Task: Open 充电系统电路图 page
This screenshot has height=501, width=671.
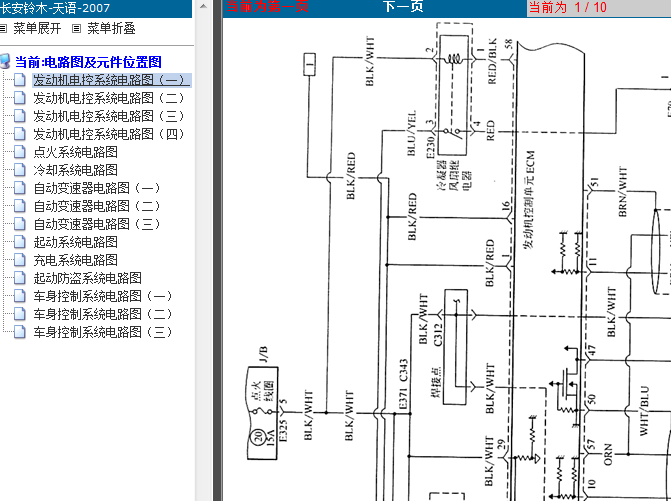Action: pyautogui.click(x=75, y=260)
